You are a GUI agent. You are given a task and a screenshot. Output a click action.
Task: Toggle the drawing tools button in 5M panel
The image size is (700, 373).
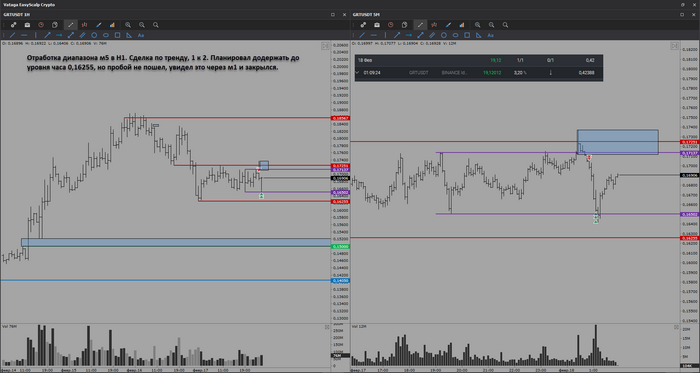click(x=420, y=25)
